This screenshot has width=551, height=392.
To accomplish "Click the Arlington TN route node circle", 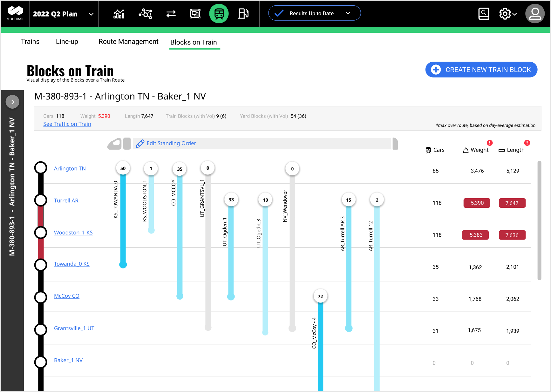I will [41, 168].
